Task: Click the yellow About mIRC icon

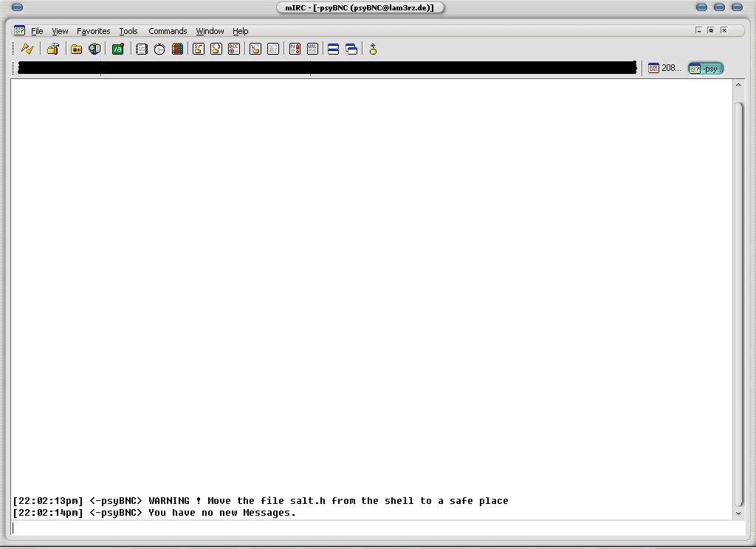Action: (373, 49)
